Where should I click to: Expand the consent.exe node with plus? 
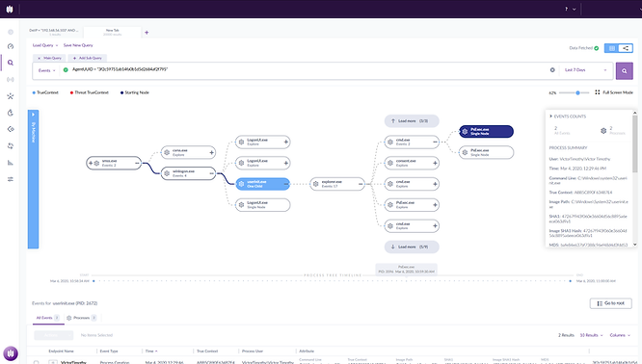click(x=435, y=163)
